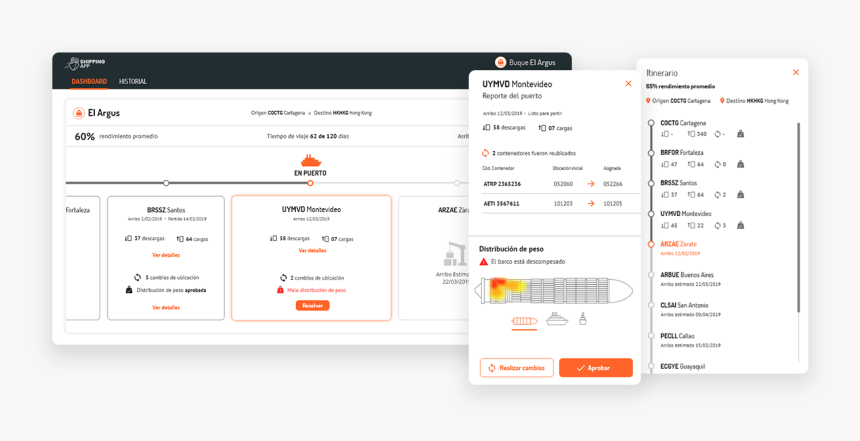The width and height of the screenshot is (860, 441).
Task: Click the Zárate crane icon in dashboard
Action: pos(455,253)
